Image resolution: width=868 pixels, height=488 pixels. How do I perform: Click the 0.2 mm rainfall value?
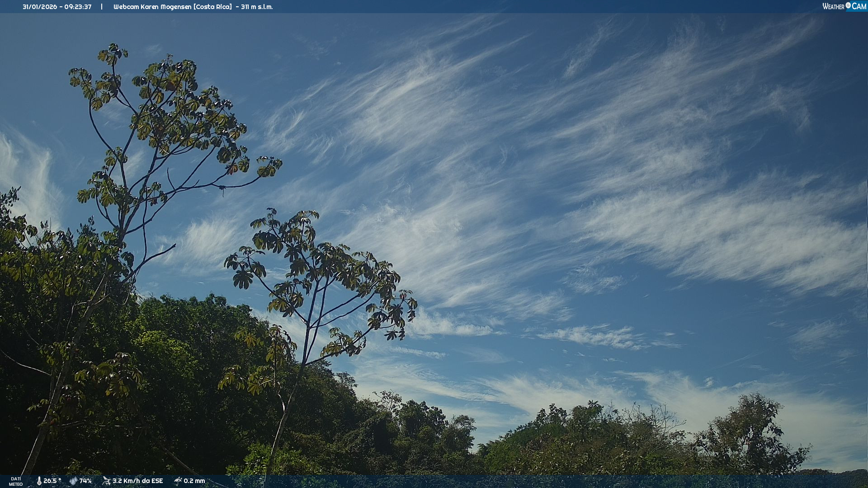pos(194,481)
